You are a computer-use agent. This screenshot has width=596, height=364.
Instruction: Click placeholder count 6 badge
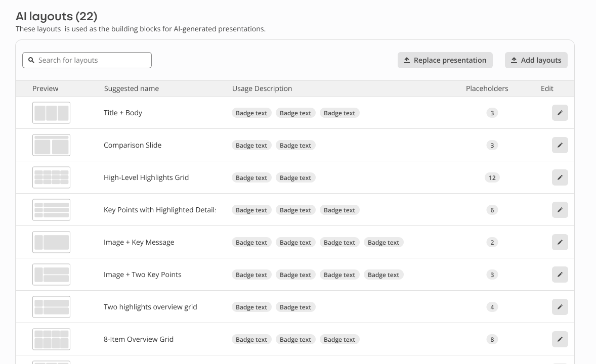pyautogui.click(x=492, y=210)
